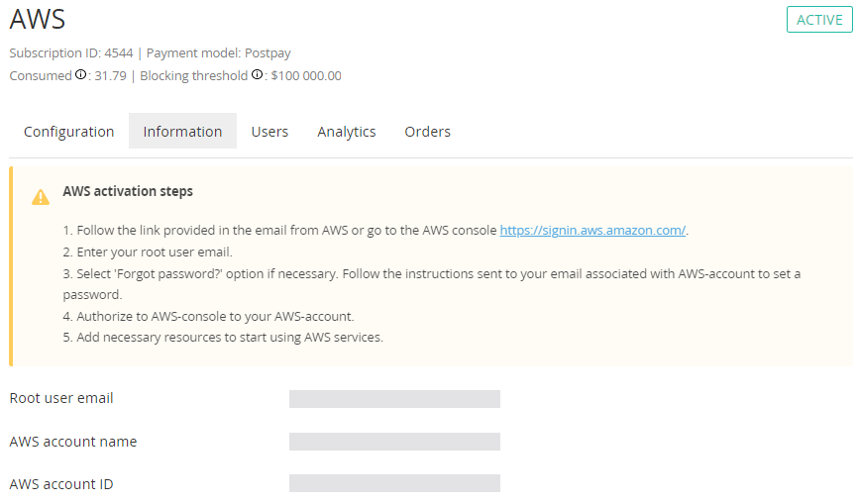Click 'AWS activation steps' heading
This screenshot has width=859, height=504.
(128, 191)
